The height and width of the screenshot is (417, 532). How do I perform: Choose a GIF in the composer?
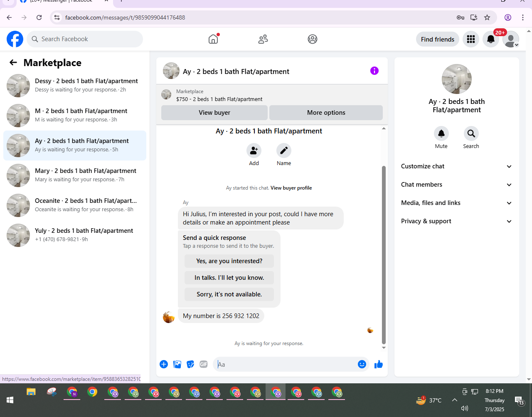204,364
